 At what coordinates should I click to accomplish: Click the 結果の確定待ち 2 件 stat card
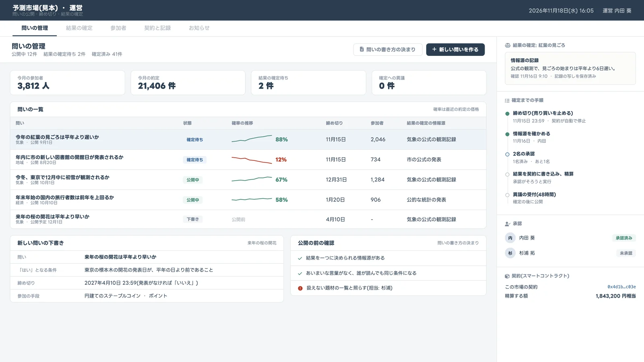coord(309,83)
